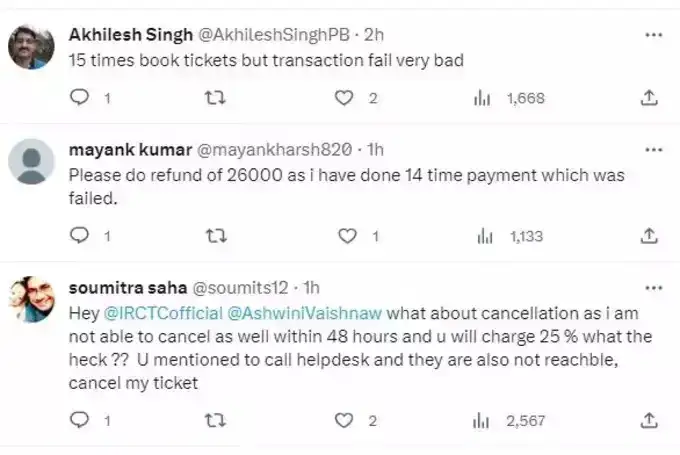Share Akhilesh Singh's tweet

648,98
